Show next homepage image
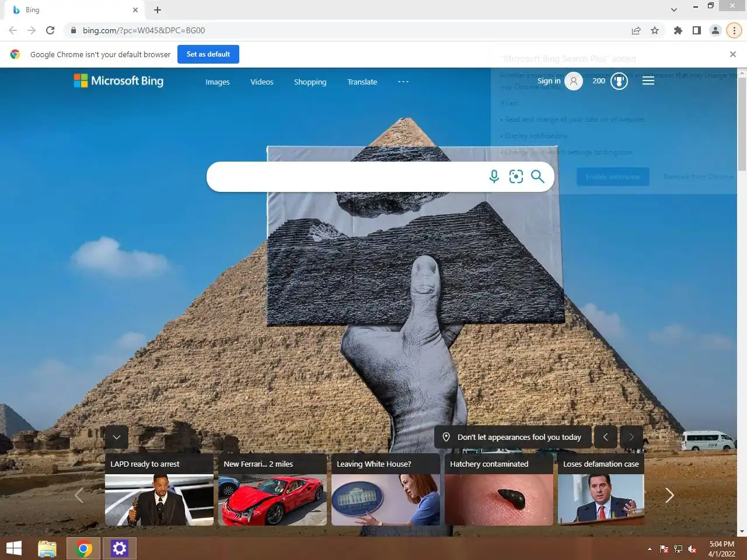 click(x=631, y=437)
